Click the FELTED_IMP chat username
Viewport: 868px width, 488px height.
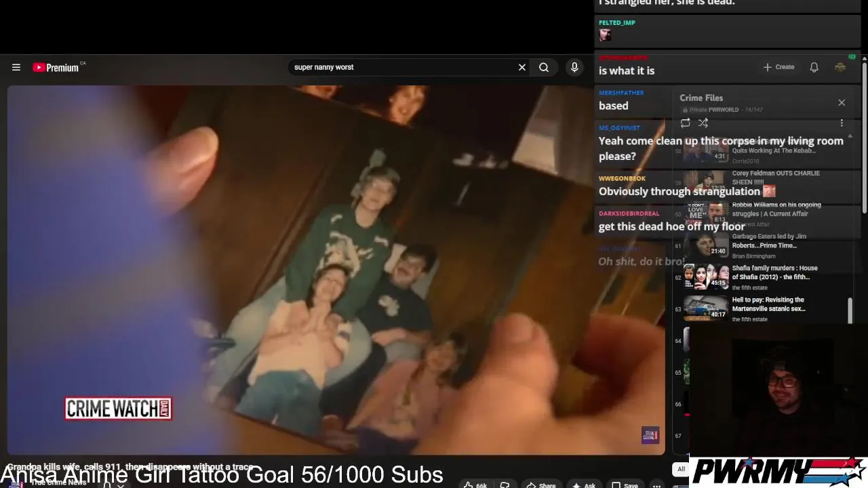point(617,22)
